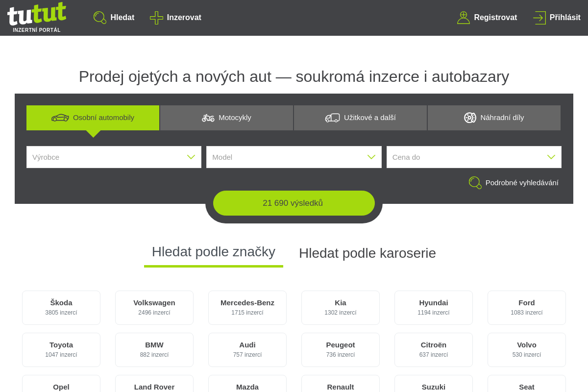Switch to Hledat podle karoserie tab
Viewport: 588px width, 392px height.
(x=367, y=253)
